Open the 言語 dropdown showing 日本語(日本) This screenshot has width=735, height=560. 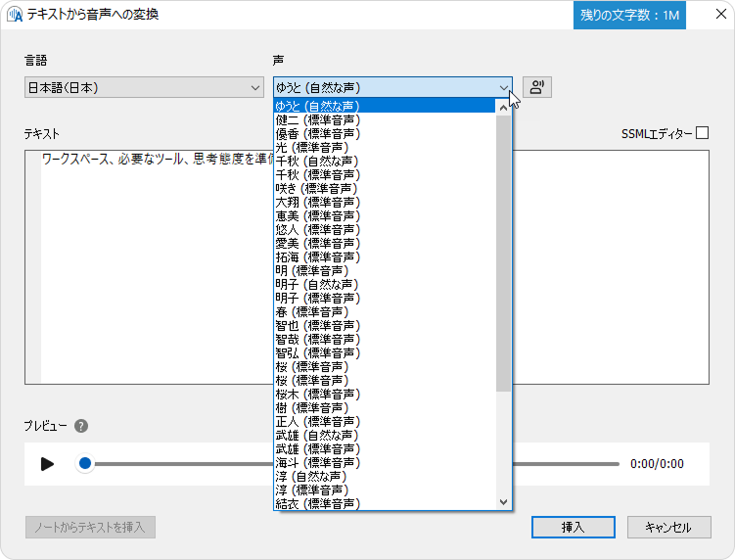coord(144,88)
